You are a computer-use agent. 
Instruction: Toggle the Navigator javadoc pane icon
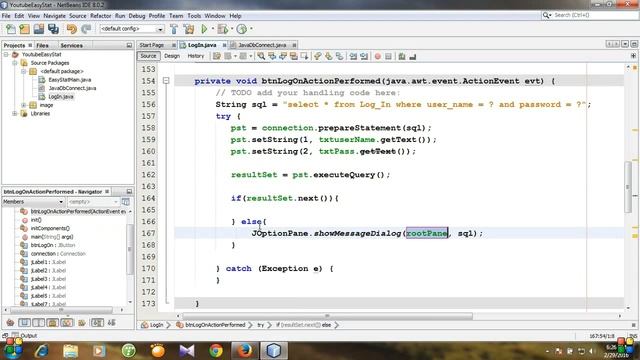click(126, 202)
